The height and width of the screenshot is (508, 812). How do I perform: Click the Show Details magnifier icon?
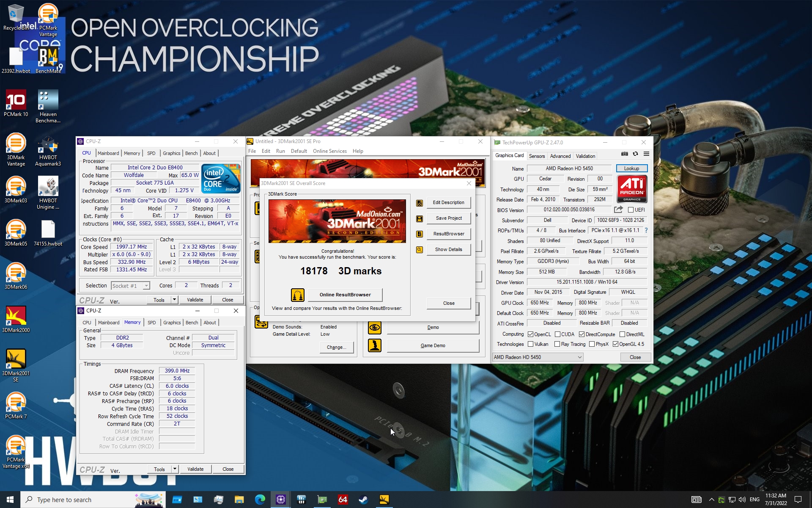tap(420, 250)
